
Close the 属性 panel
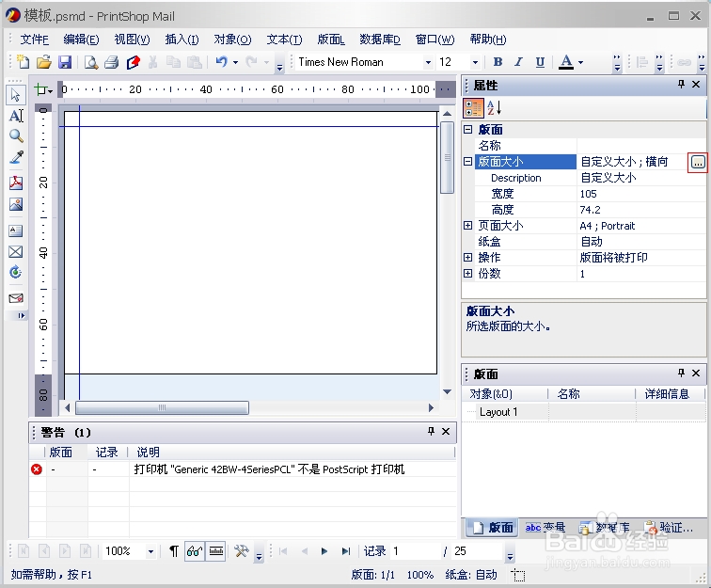click(x=696, y=85)
